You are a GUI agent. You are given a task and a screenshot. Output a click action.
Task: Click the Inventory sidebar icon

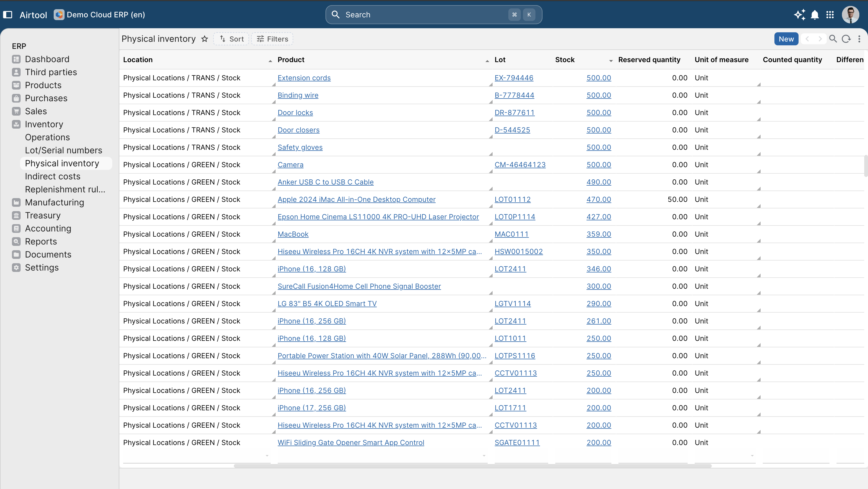coord(16,124)
